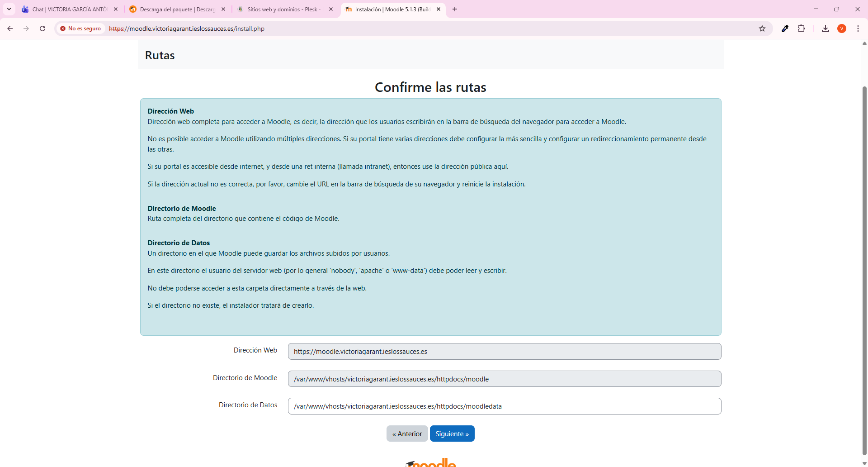Screen dimensions: 868x467
Task: Click the 'Directorio de Moodle' bold heading
Action: coord(182,208)
